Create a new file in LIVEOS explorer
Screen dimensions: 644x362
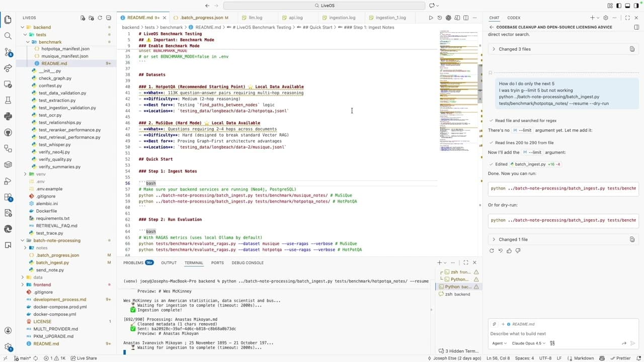(x=83, y=18)
